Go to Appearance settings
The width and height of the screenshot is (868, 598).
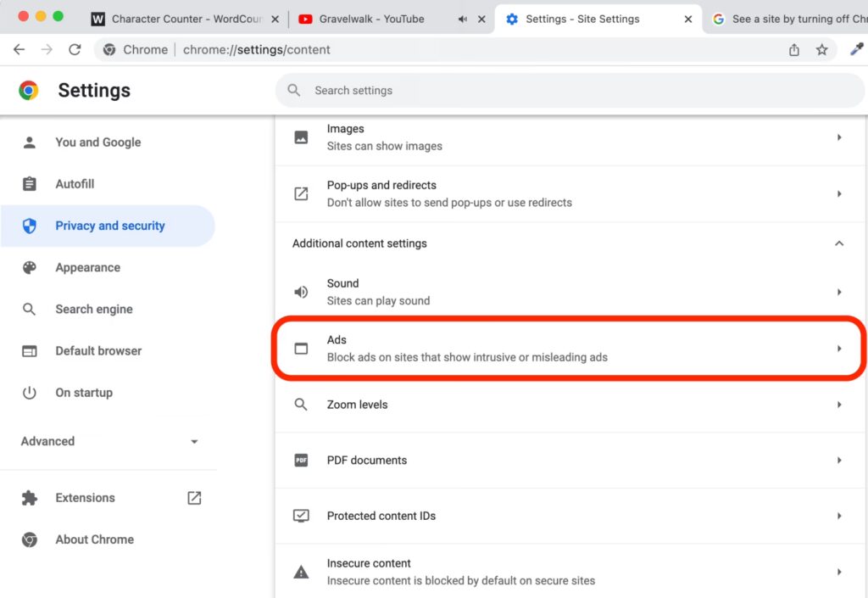(87, 267)
